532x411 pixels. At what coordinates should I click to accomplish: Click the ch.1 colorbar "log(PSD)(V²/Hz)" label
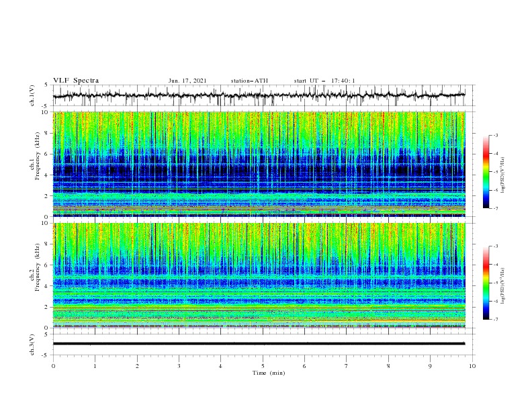pyautogui.click(x=503, y=175)
